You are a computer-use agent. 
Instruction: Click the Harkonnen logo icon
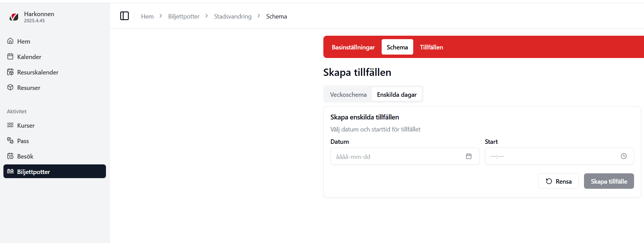pos(14,17)
